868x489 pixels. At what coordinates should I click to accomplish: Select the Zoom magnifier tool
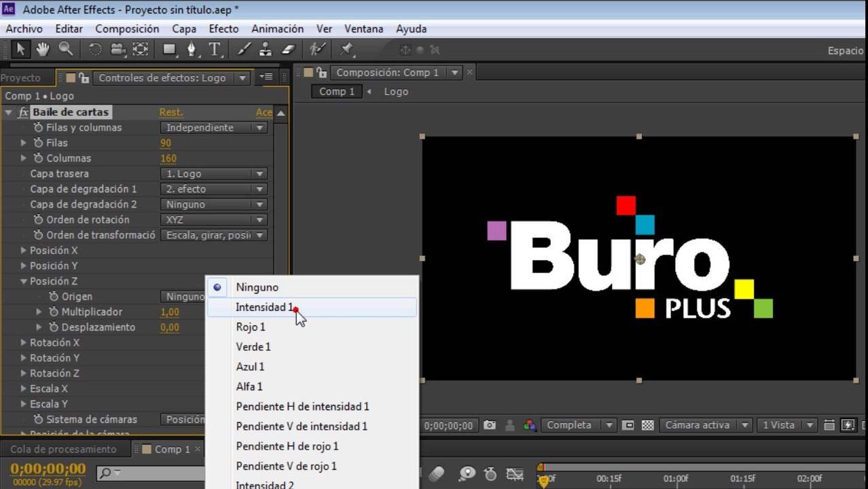(x=65, y=49)
